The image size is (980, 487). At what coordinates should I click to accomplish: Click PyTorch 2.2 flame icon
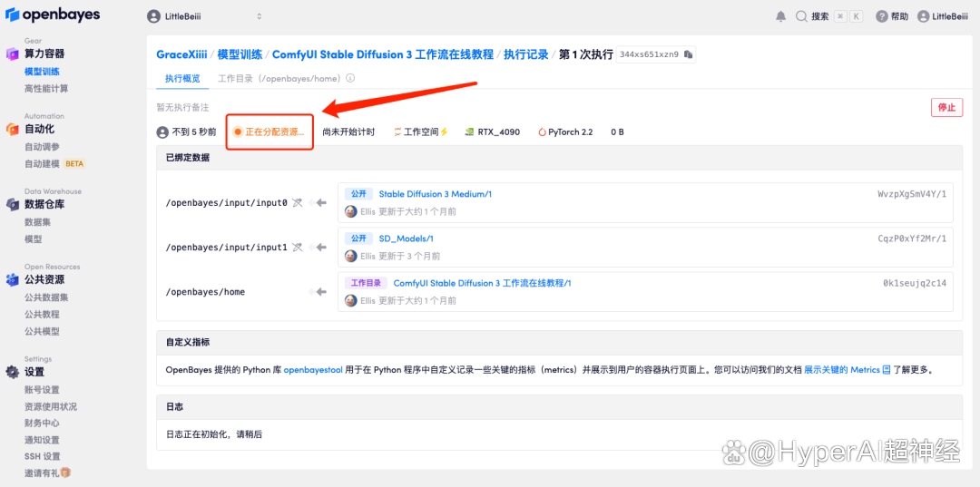[x=542, y=132]
